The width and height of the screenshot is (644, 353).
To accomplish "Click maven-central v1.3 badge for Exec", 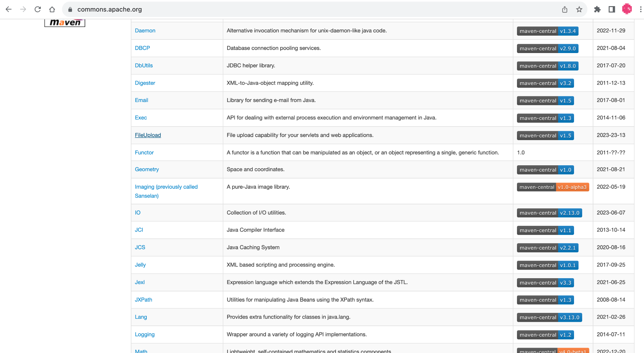I will click(545, 118).
